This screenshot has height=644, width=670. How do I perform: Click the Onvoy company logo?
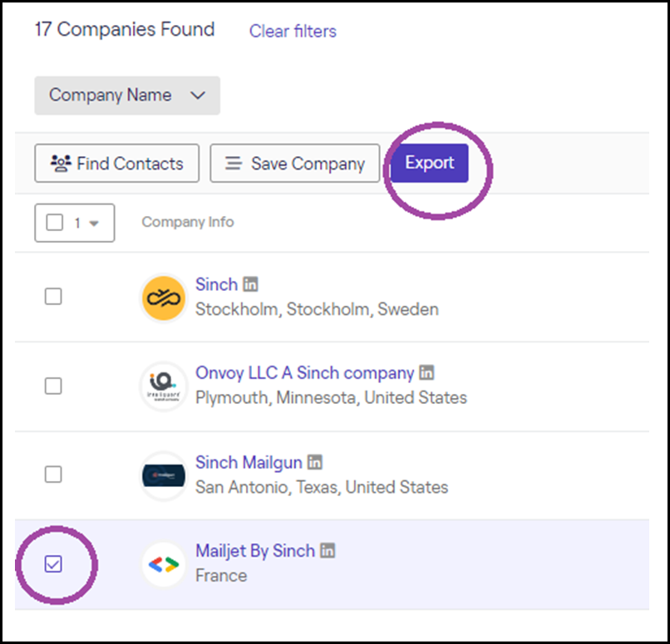pos(164,386)
